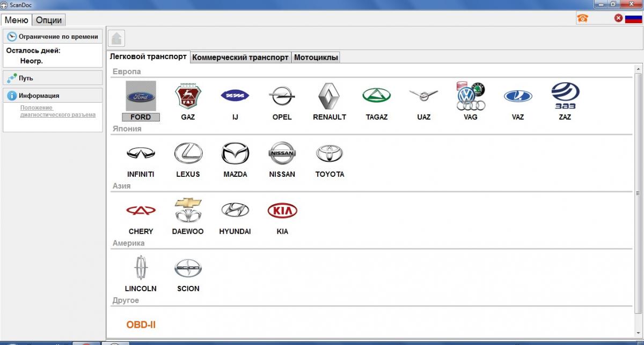Viewport: 644px width, 345px height.
Task: Select the Ford logo
Action: 141,96
